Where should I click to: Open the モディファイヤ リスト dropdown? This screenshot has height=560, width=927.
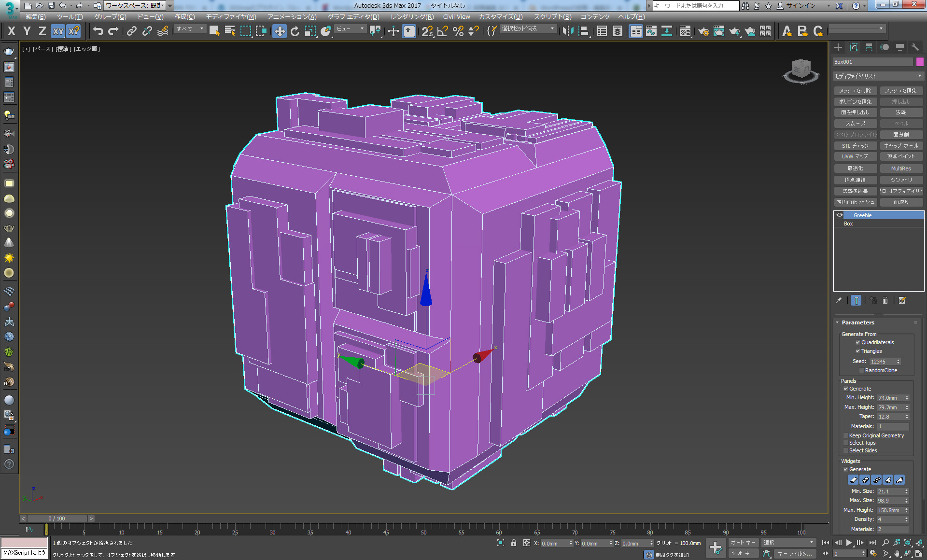coord(878,76)
